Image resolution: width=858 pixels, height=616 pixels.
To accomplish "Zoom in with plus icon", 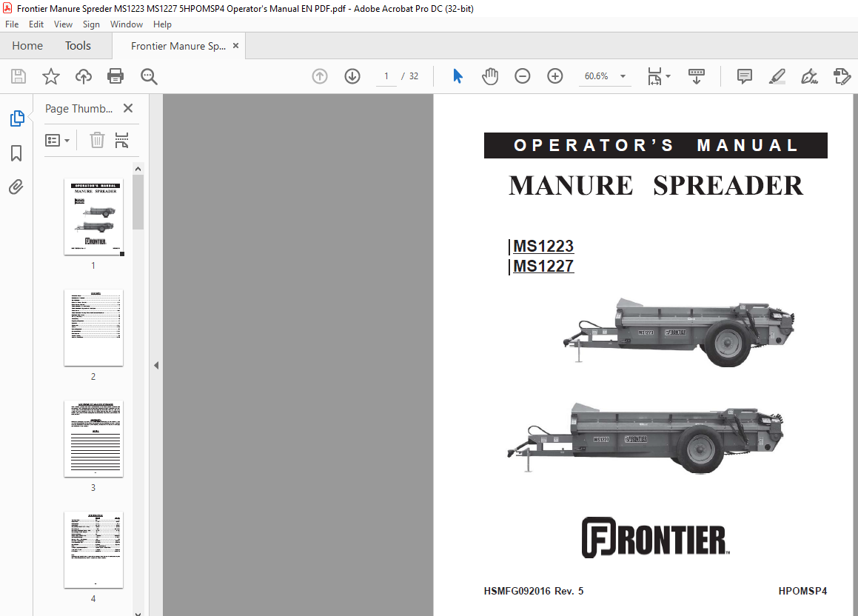I will click(x=555, y=76).
